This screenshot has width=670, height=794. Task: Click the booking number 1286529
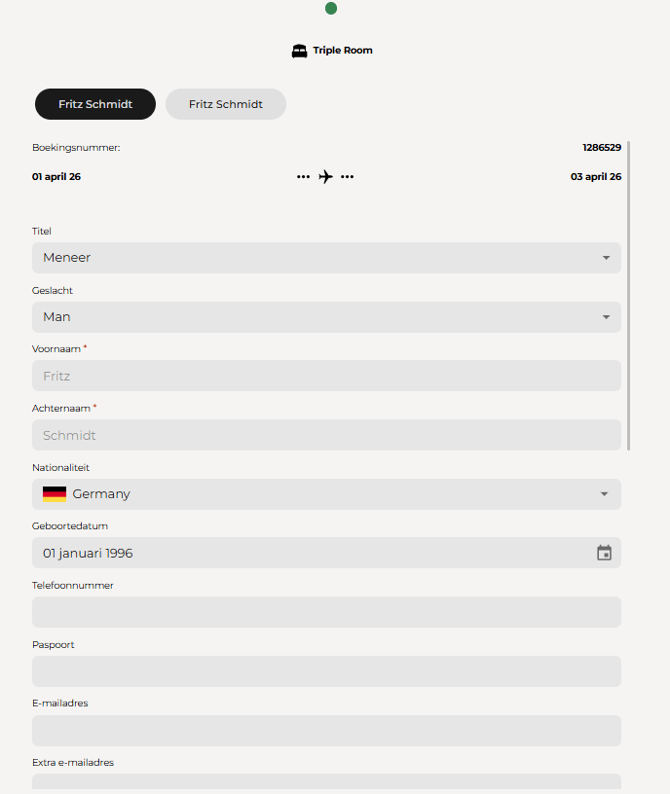[602, 148]
